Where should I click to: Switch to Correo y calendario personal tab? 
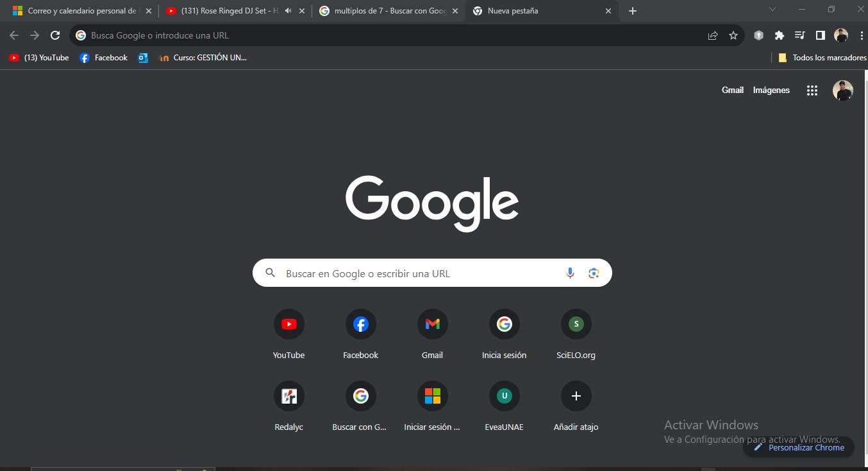pyautogui.click(x=82, y=11)
